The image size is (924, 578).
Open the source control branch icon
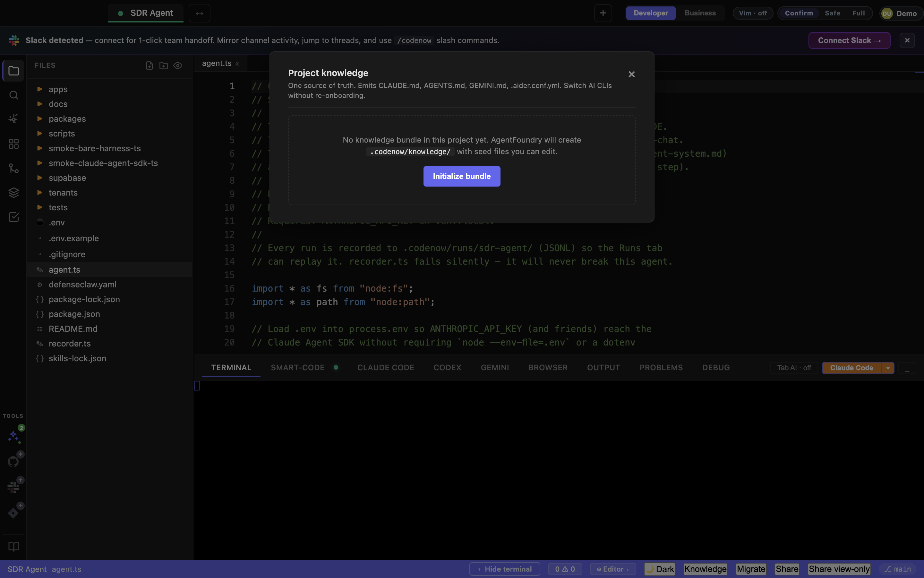pos(13,168)
